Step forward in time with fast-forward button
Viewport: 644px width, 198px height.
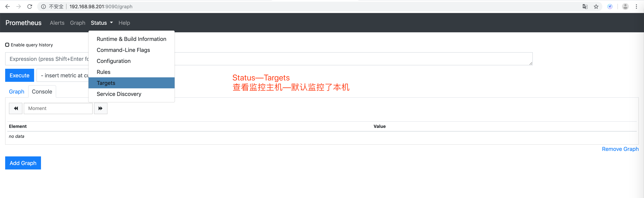point(101,108)
